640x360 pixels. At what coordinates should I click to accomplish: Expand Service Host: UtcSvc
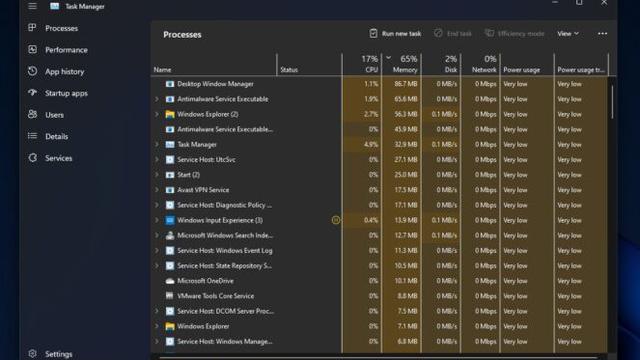[156, 160]
